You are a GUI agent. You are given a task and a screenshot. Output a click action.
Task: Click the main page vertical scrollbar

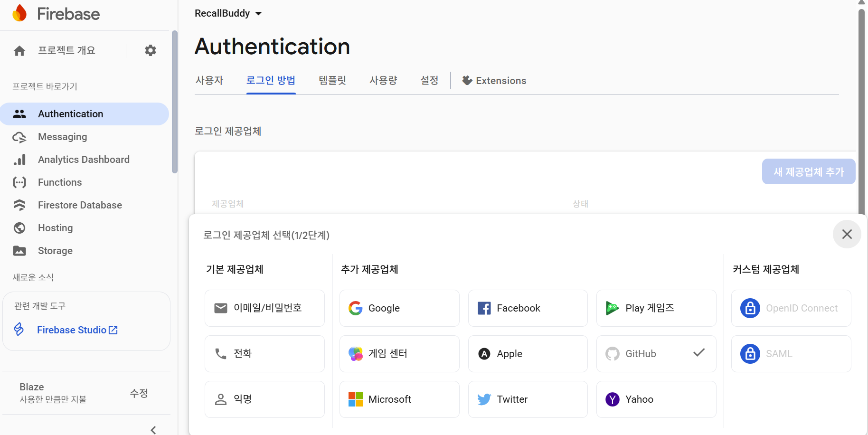click(x=861, y=112)
